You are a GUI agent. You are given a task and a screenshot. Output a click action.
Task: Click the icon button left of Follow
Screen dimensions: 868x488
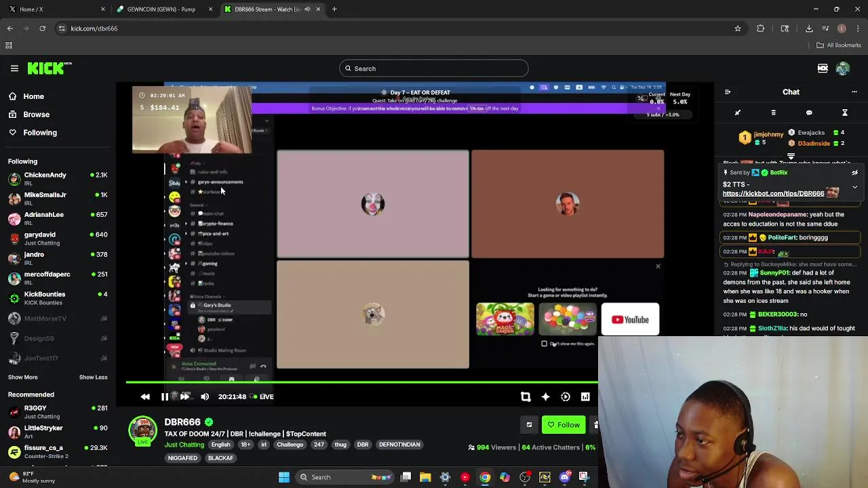[x=529, y=425]
